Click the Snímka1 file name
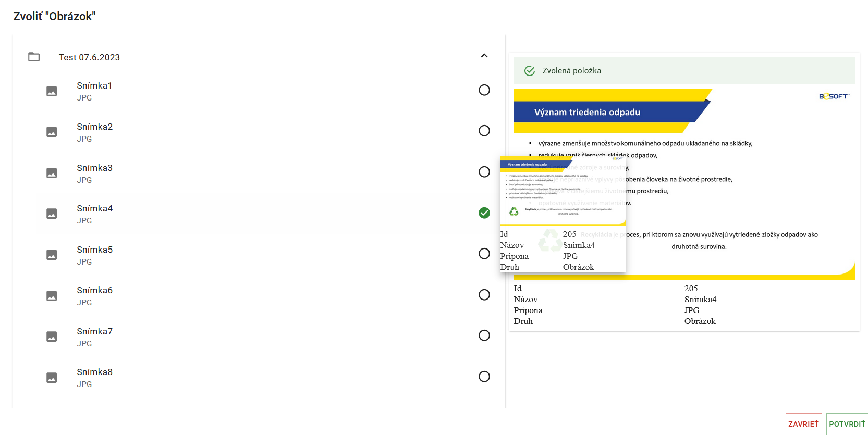The height and width of the screenshot is (436, 868). [x=94, y=85]
